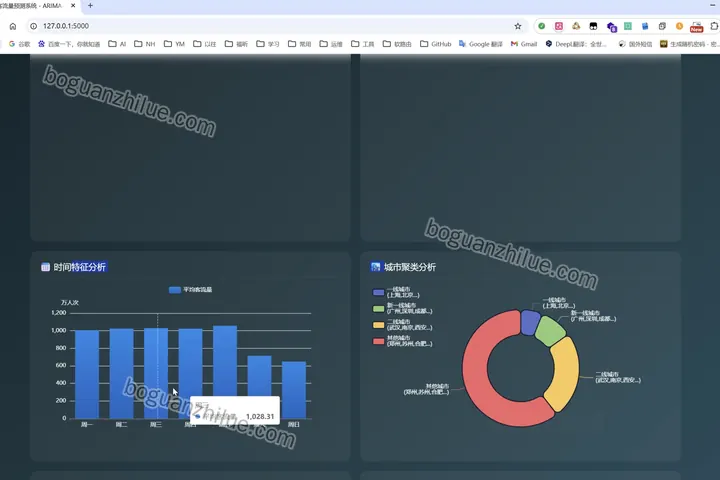Open the GitHub bookmarks folder
This screenshot has width=720, height=480.
point(436,44)
